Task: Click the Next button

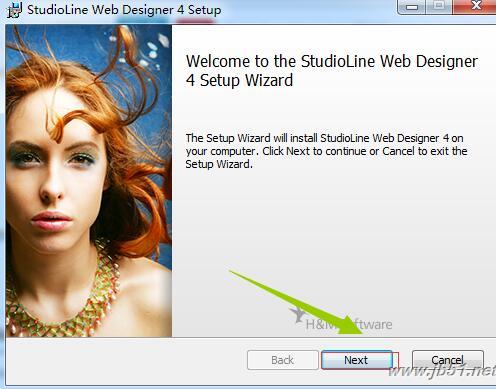Action: click(x=357, y=360)
